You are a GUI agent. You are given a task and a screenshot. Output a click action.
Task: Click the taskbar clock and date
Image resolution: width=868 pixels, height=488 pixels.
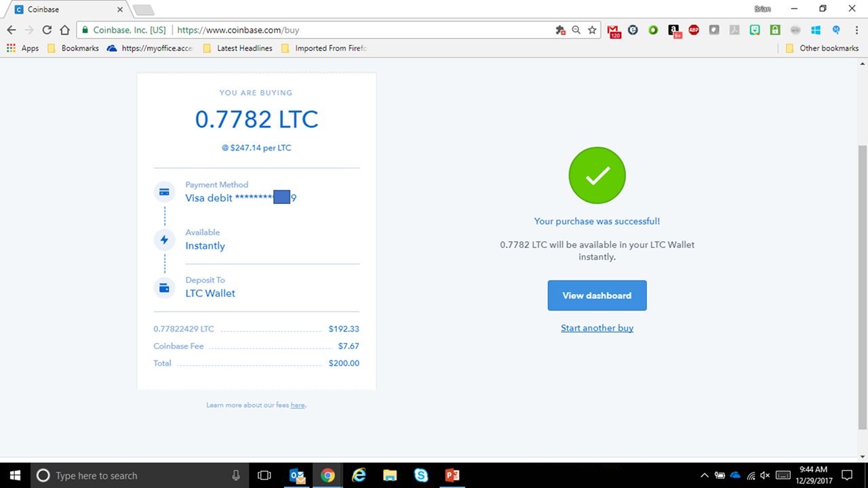pos(812,475)
